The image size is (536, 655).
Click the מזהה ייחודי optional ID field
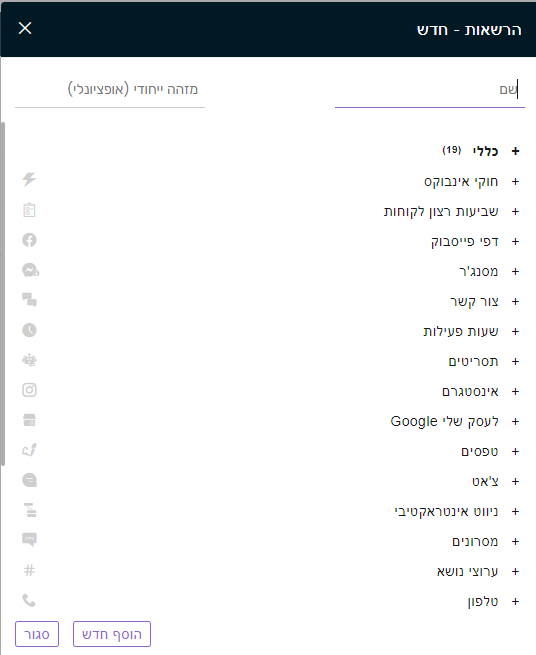coord(110,90)
